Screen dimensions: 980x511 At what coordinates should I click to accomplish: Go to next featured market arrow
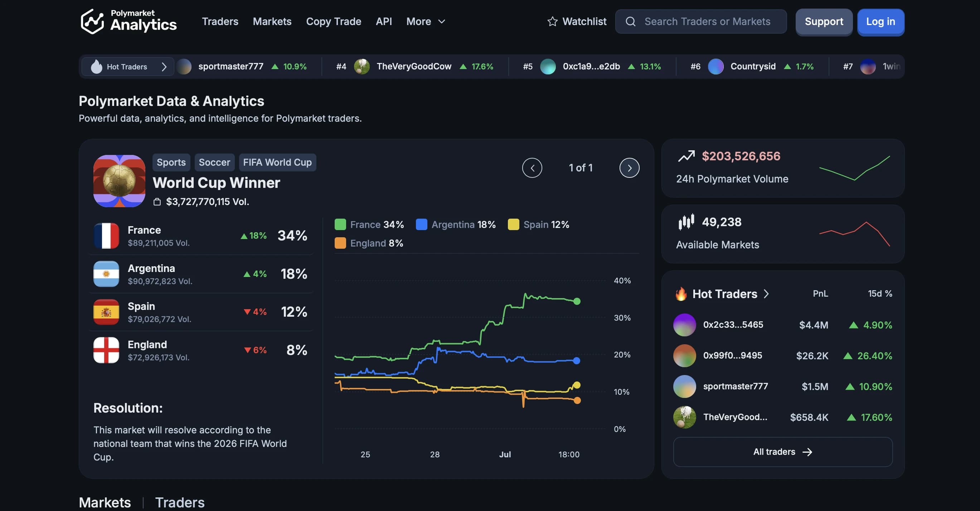[x=629, y=168]
